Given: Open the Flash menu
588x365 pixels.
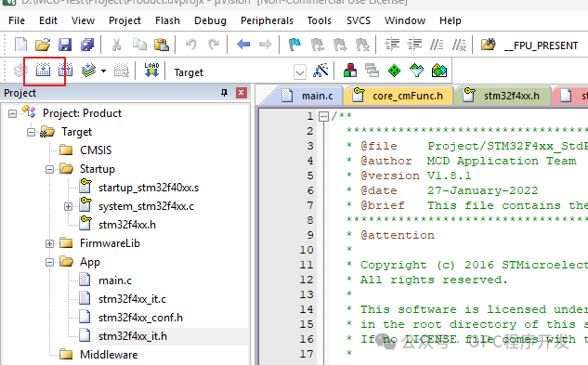Looking at the screenshot, I should (167, 20).
